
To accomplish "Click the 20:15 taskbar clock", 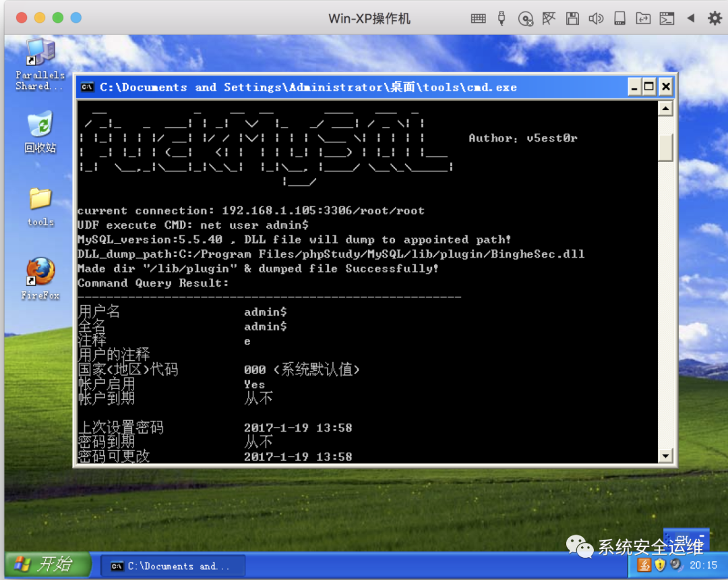I will (x=703, y=565).
